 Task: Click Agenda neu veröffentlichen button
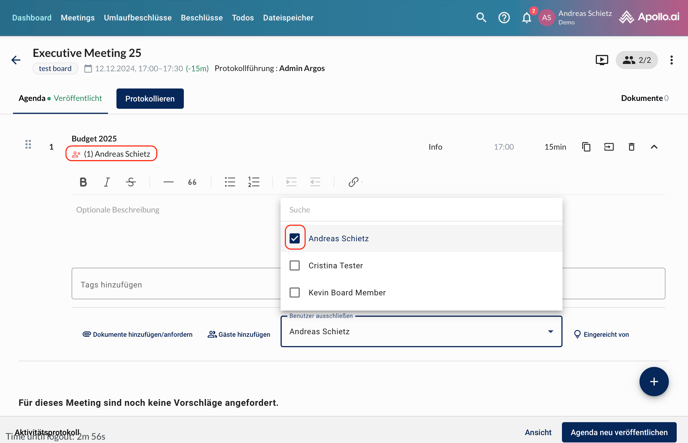pos(618,432)
